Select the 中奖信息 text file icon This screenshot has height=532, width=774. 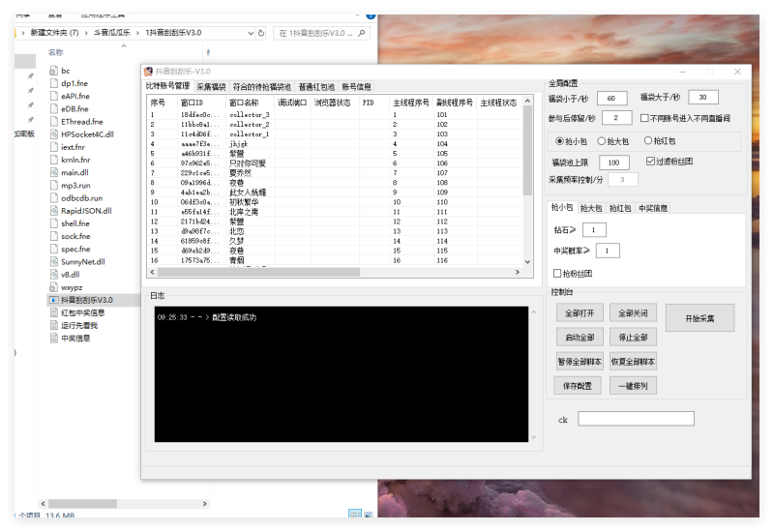[54, 339]
